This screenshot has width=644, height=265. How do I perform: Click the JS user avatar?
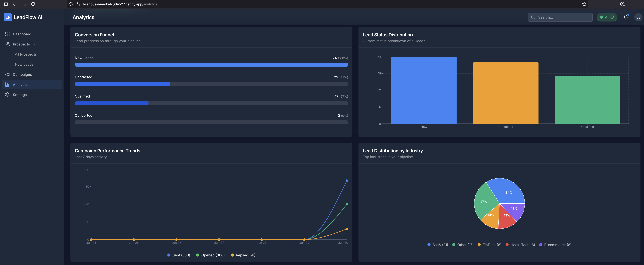pos(638,17)
